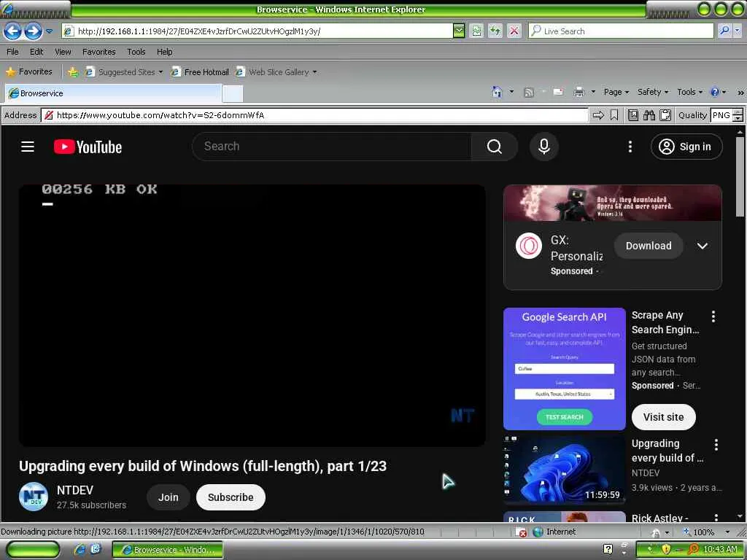The width and height of the screenshot is (747, 560).
Task: Click the Print icon in the command bar
Action: click(578, 92)
